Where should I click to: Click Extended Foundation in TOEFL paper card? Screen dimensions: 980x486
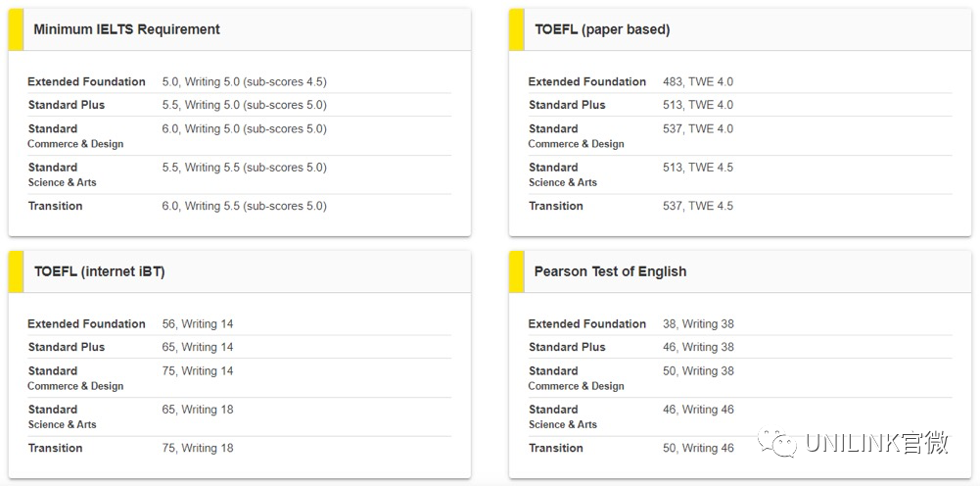[586, 82]
